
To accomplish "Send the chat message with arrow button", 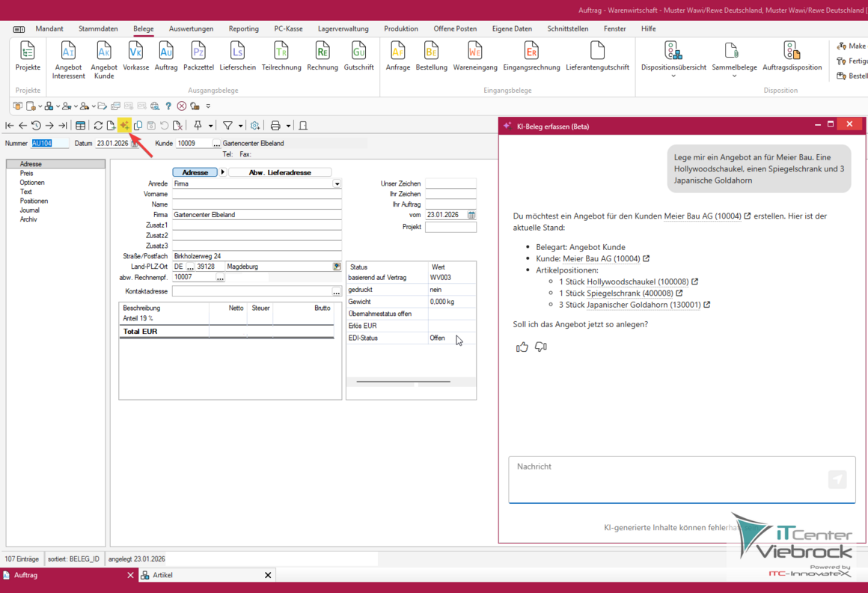I will pos(837,479).
